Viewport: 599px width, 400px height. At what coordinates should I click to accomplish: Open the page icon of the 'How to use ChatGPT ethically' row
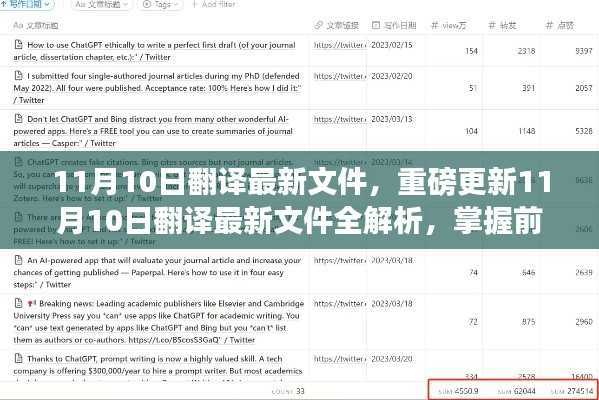18,44
